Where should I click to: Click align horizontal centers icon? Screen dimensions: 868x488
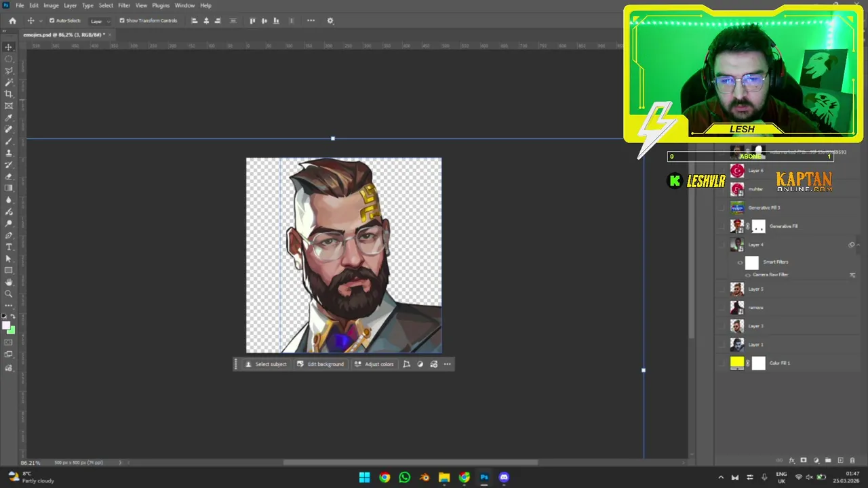click(x=206, y=20)
